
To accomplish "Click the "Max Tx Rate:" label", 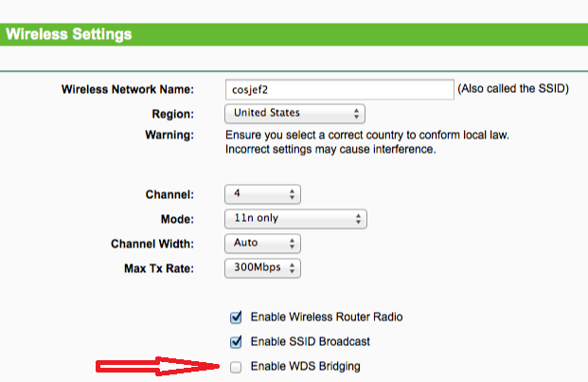I will pyautogui.click(x=157, y=268).
